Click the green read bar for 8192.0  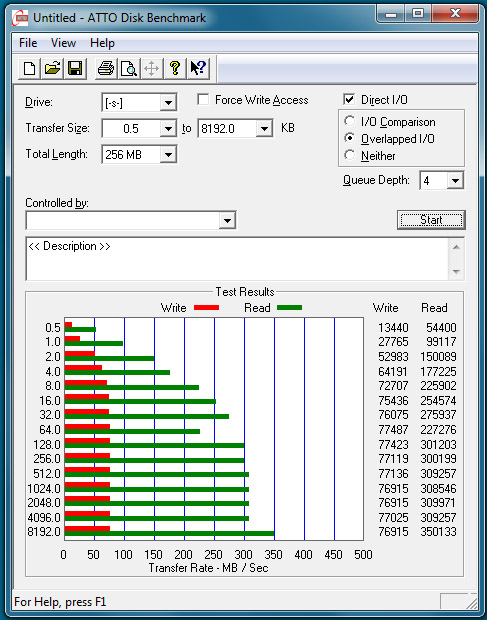pos(170,533)
